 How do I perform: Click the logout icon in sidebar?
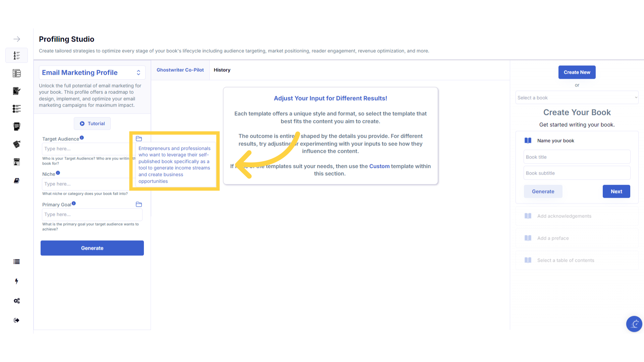(x=16, y=320)
